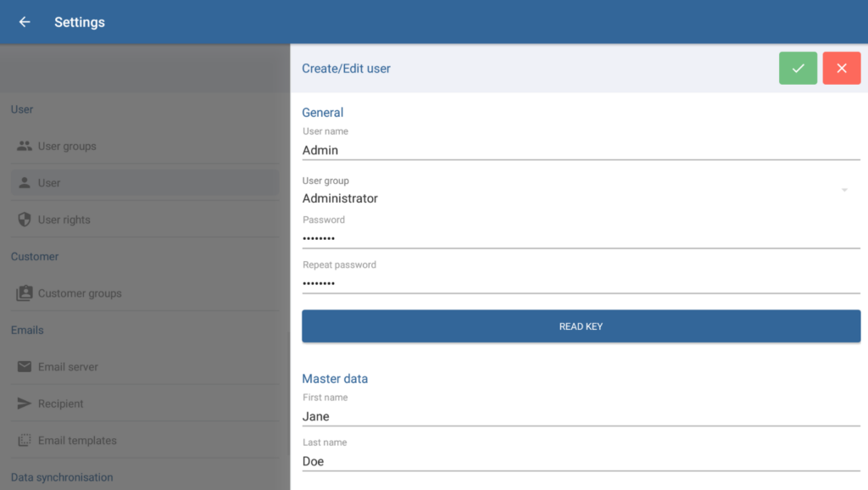Click the User person icon in sidebar
The width and height of the screenshot is (868, 490).
(x=25, y=182)
